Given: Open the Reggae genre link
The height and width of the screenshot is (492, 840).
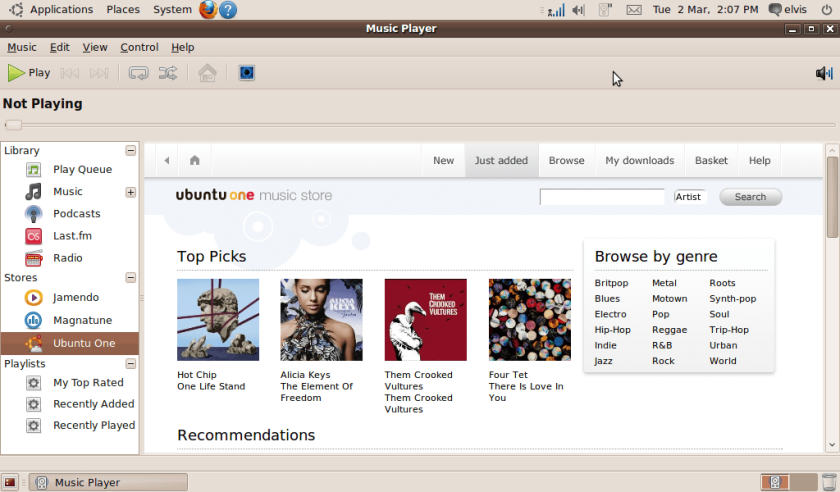Looking at the screenshot, I should pyautogui.click(x=669, y=330).
